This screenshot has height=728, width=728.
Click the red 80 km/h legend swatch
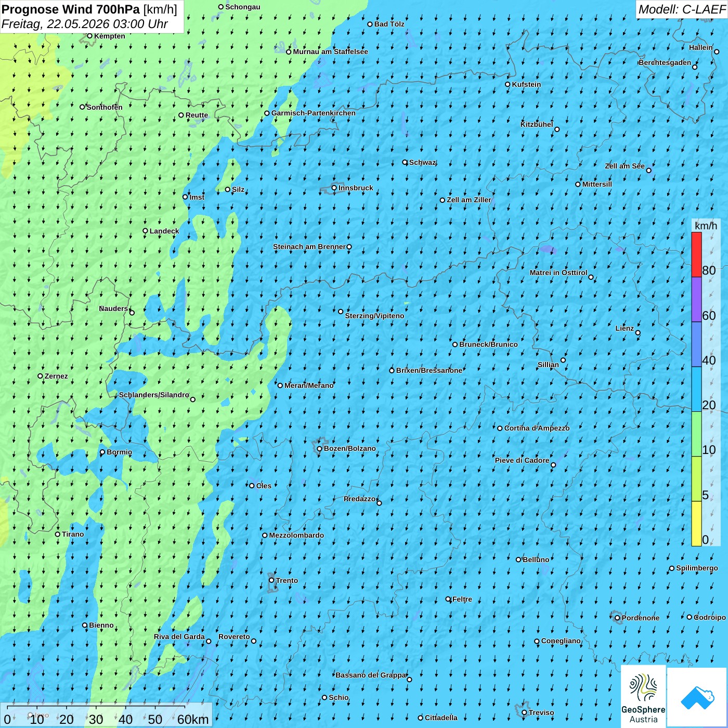(x=696, y=254)
